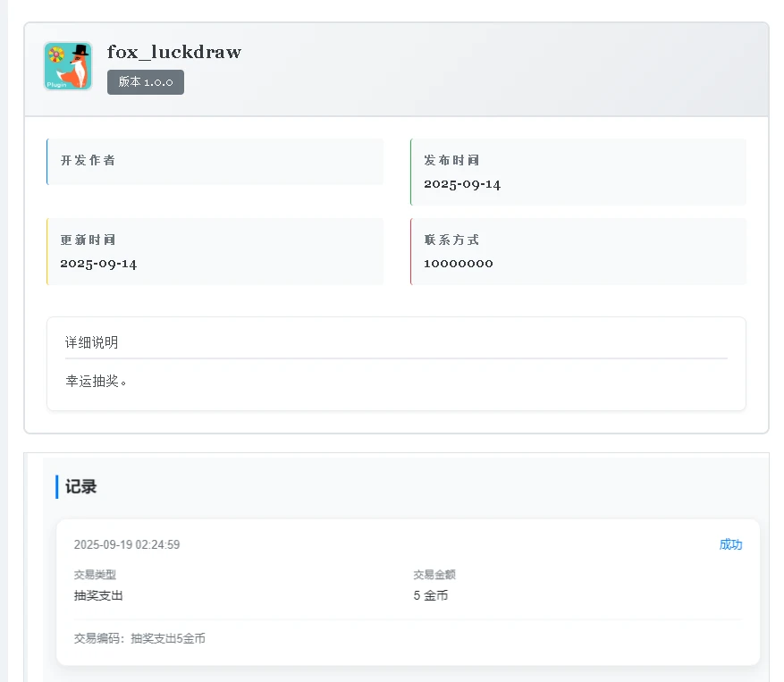Click the blue accent bar beside 开发作者
The width and height of the screenshot is (784, 682).
click(47, 161)
